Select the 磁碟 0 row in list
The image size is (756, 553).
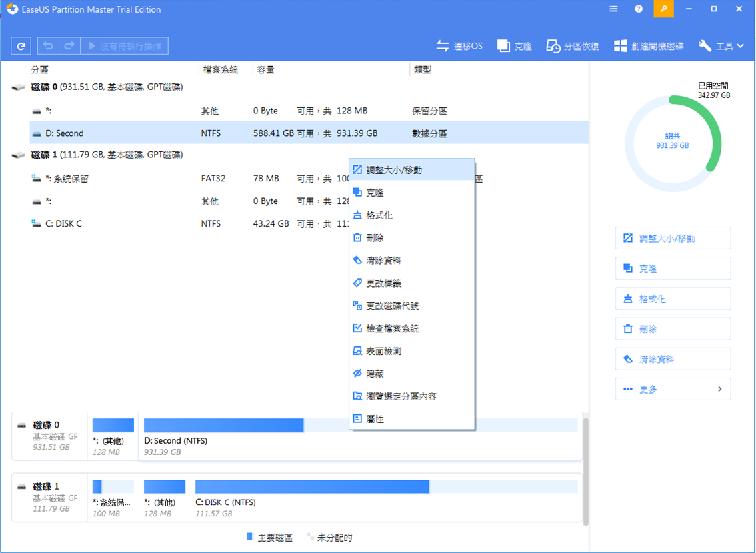299,87
